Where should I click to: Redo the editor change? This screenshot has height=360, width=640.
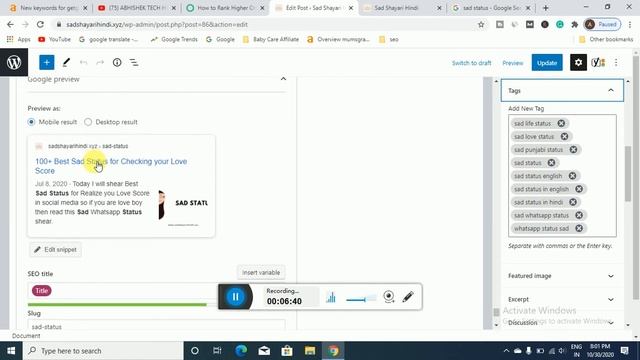[100, 62]
